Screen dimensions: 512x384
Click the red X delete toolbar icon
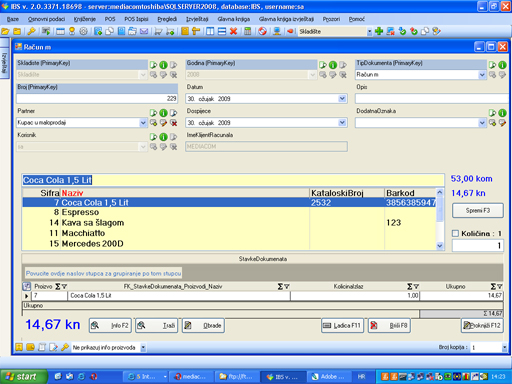point(234,32)
